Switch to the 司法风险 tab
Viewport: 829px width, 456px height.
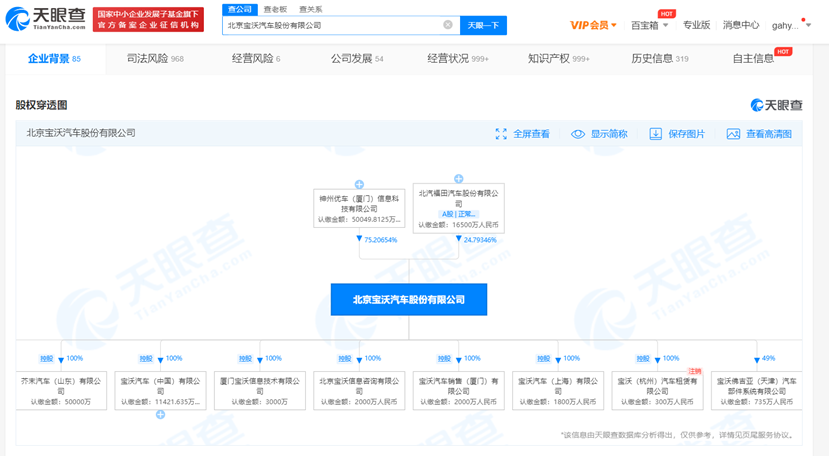pyautogui.click(x=155, y=59)
